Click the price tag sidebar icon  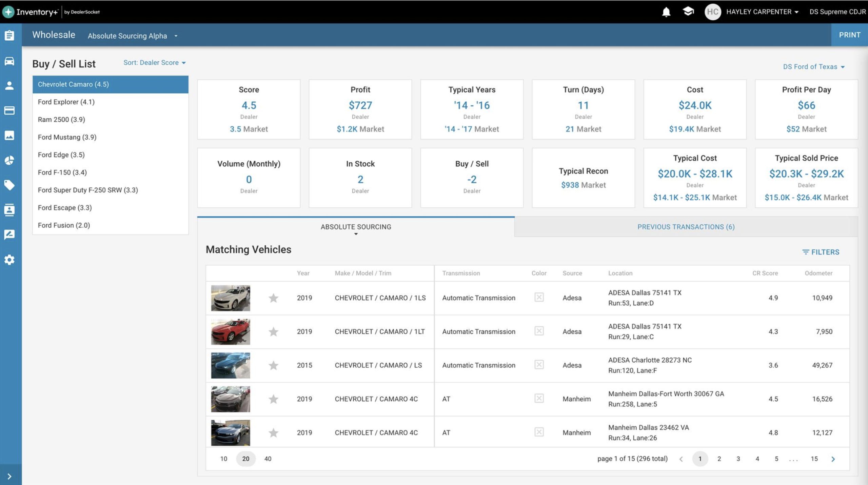point(9,185)
